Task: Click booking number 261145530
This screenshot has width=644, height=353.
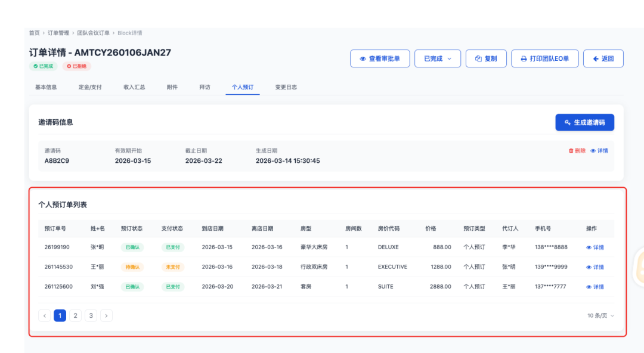Action: click(x=58, y=267)
